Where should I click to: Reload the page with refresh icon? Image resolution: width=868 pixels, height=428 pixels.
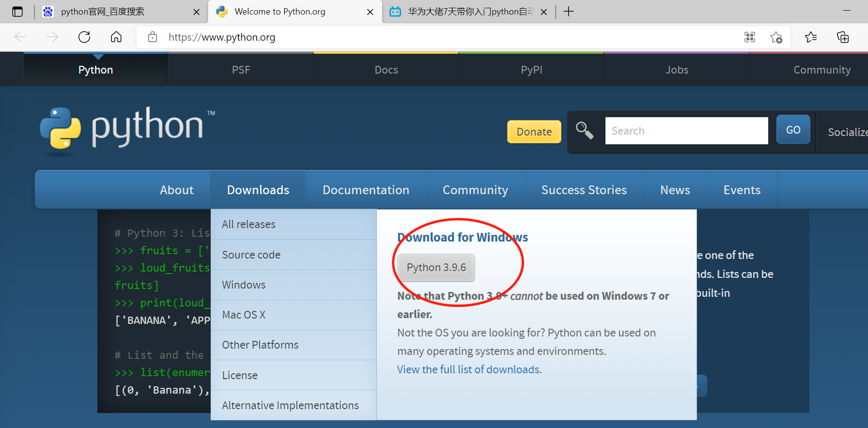click(84, 37)
